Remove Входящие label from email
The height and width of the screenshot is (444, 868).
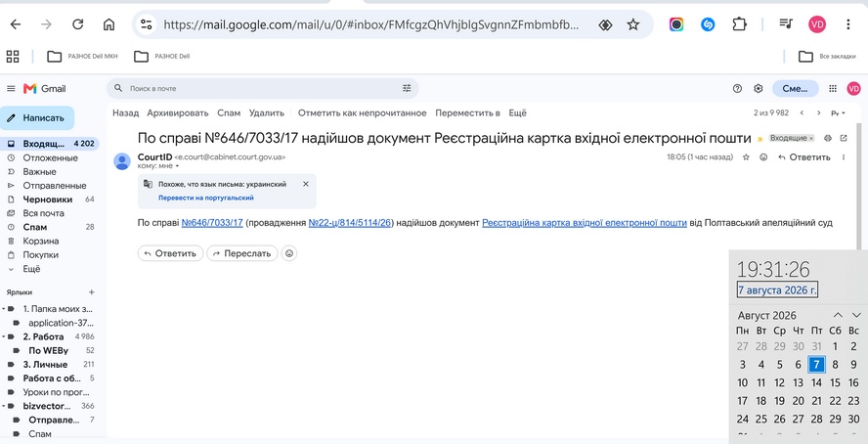click(811, 139)
